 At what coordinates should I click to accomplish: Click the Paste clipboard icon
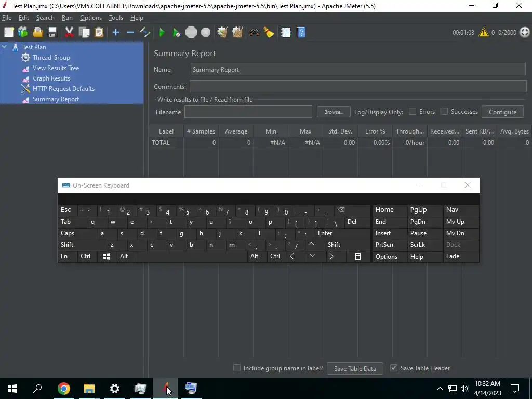point(98,33)
